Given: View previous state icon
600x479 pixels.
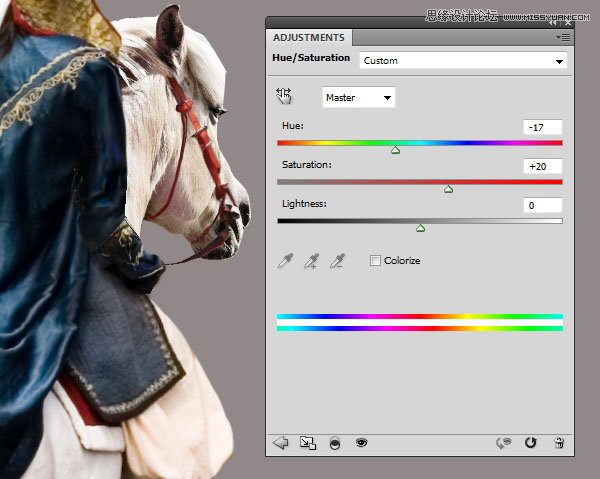Looking at the screenshot, I should click(x=504, y=443).
